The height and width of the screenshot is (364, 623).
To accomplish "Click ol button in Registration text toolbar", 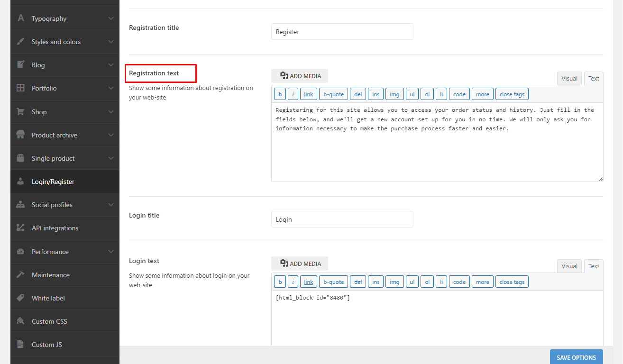I will [427, 94].
